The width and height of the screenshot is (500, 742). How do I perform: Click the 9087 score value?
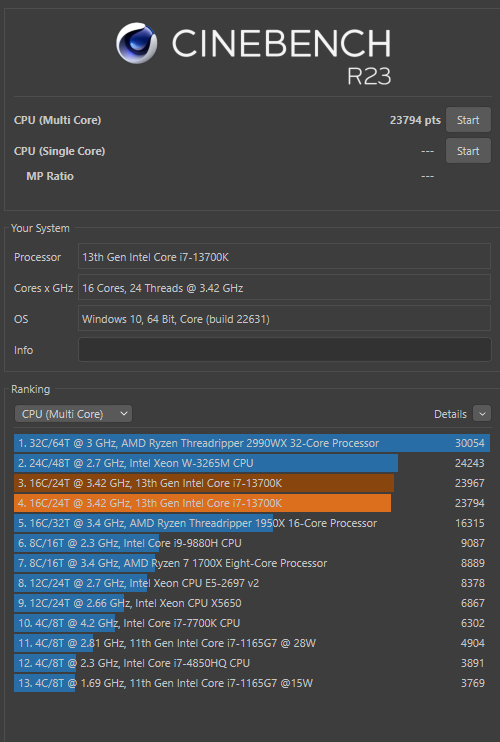(x=473, y=543)
